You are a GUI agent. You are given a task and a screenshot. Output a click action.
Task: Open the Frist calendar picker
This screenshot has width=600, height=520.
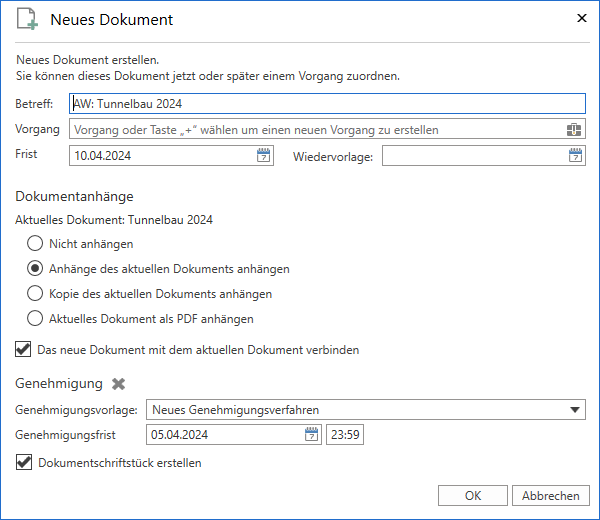pyautogui.click(x=264, y=155)
